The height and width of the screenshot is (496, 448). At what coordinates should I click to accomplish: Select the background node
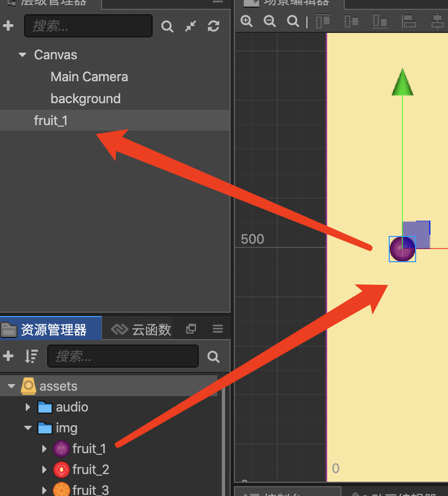(86, 99)
